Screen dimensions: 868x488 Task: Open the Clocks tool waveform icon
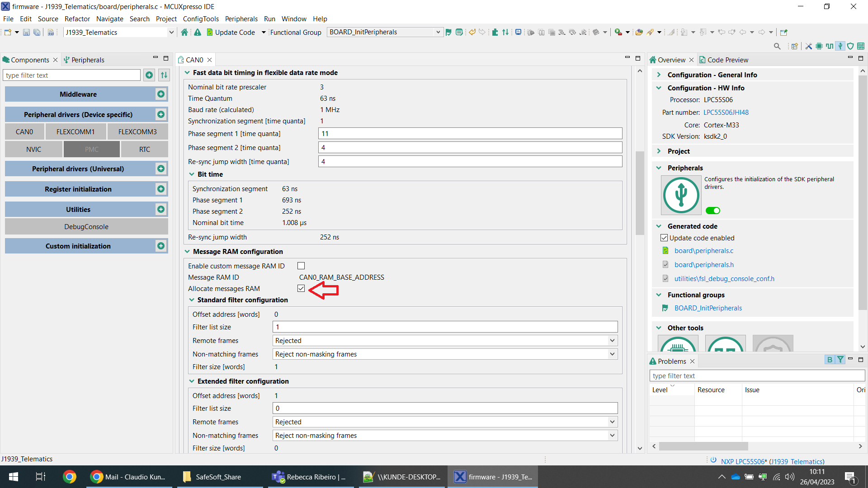click(x=830, y=46)
